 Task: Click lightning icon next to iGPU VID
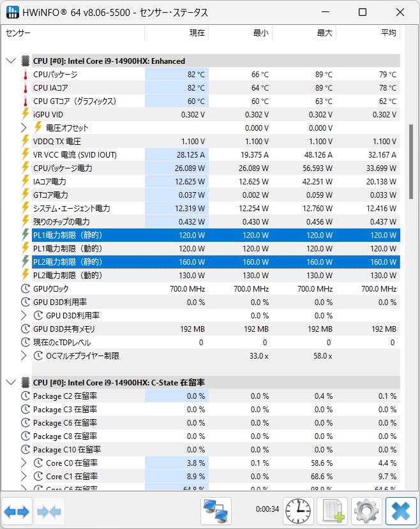pyautogui.click(x=26, y=114)
